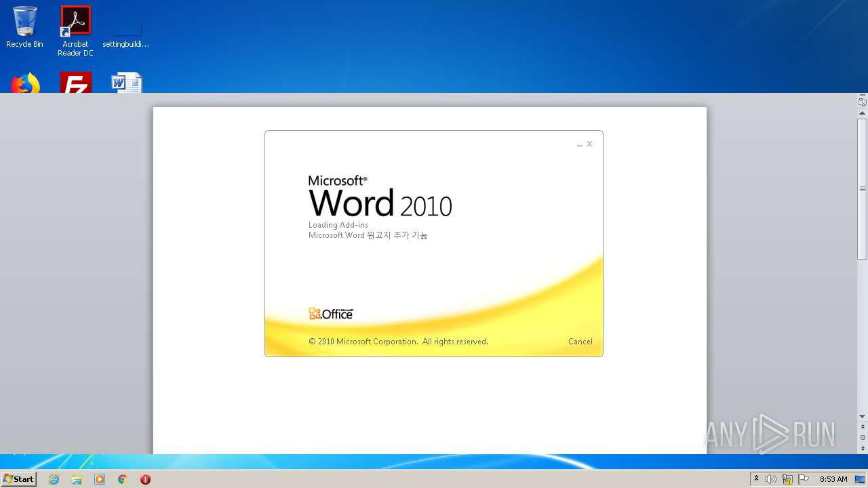
Task: Click the 8:53 AM taskbar clock
Action: (833, 479)
